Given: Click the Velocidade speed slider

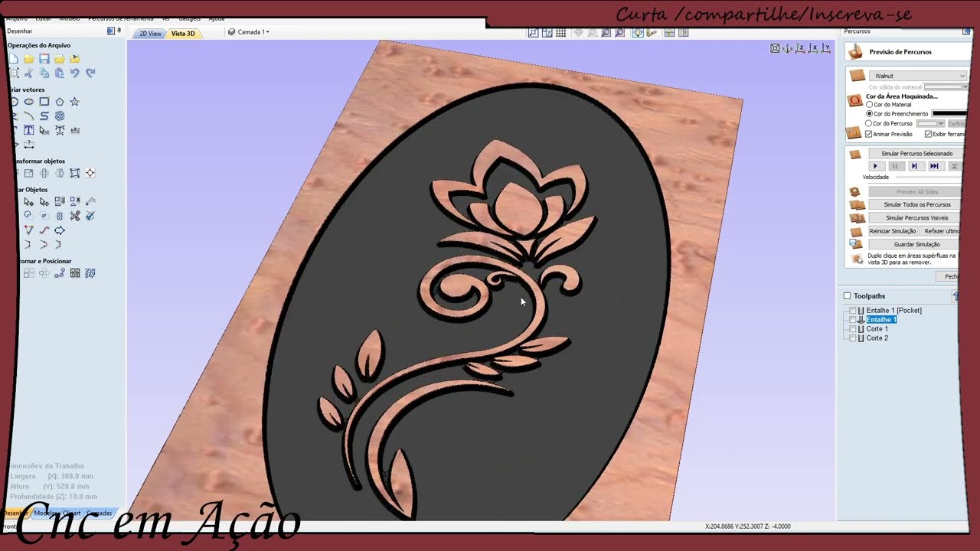Looking at the screenshot, I should [x=929, y=178].
